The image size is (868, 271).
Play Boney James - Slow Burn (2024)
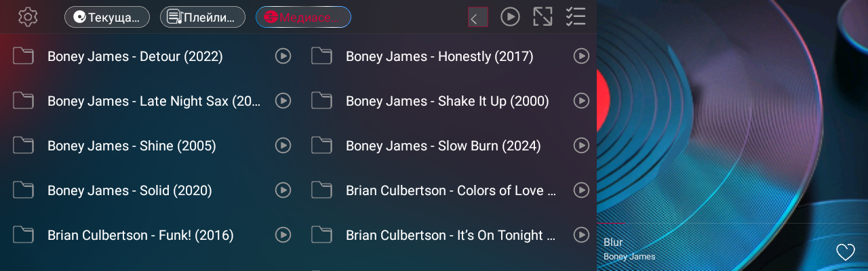[581, 146]
